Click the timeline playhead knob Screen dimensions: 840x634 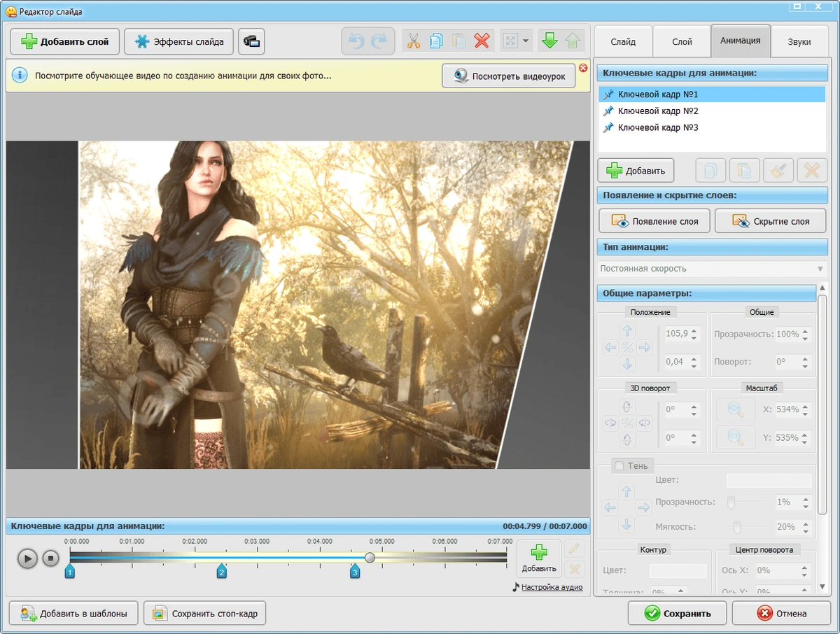(x=370, y=558)
